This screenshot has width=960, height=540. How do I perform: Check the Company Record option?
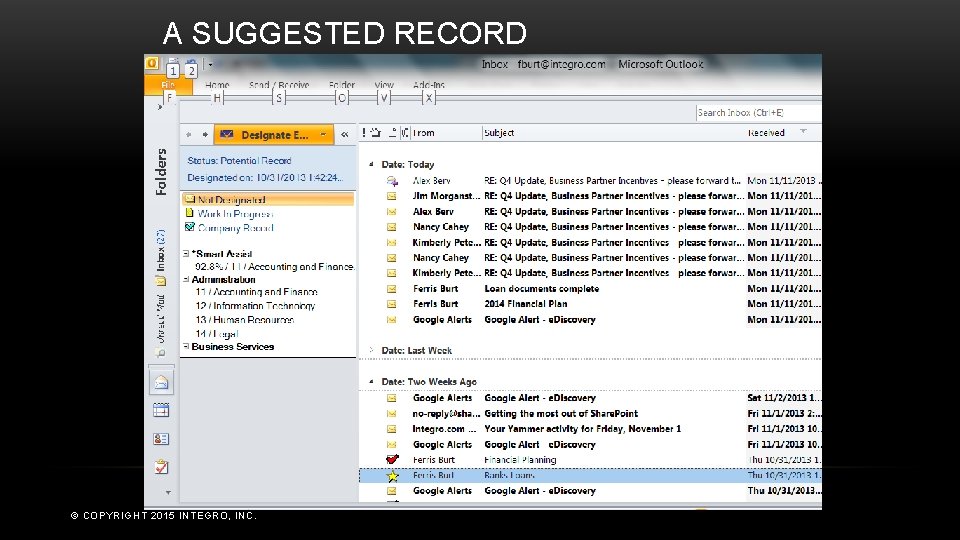229,228
